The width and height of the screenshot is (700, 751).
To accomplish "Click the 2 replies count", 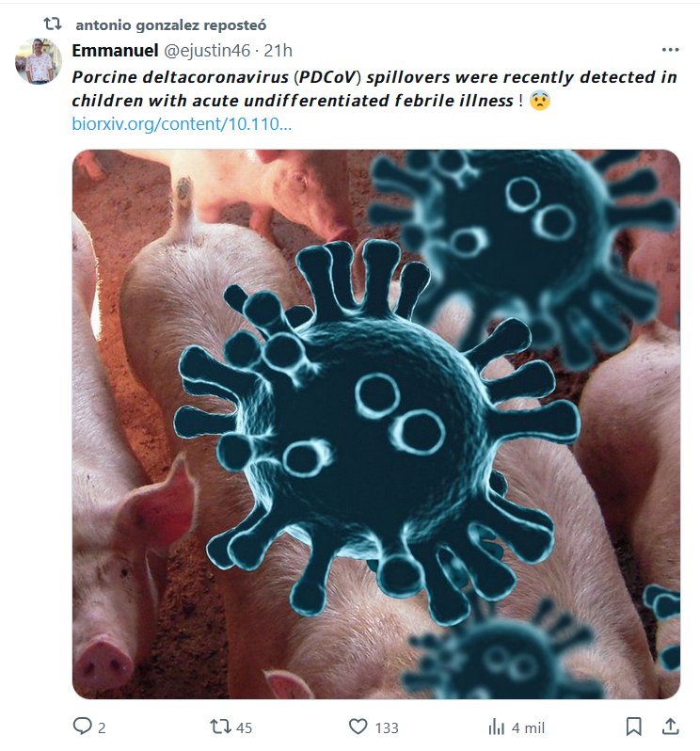I will pos(102,728).
